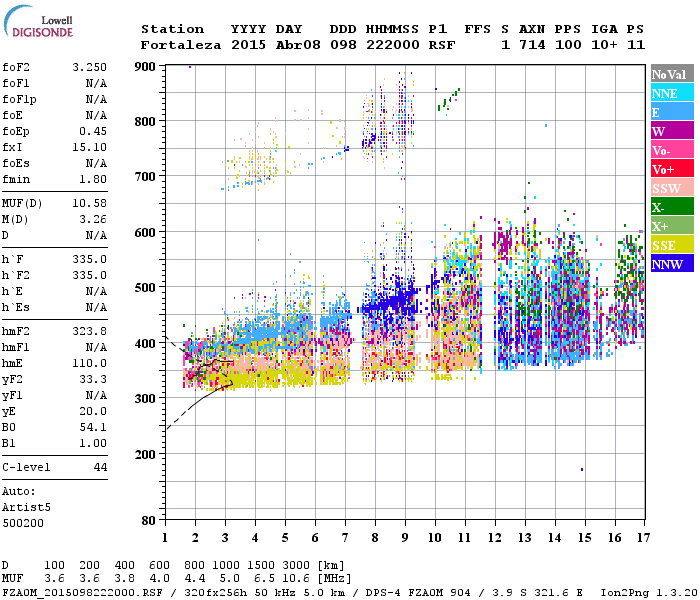The image size is (700, 600).
Task: Click the hmF2 value 323.8
Action: (90, 331)
